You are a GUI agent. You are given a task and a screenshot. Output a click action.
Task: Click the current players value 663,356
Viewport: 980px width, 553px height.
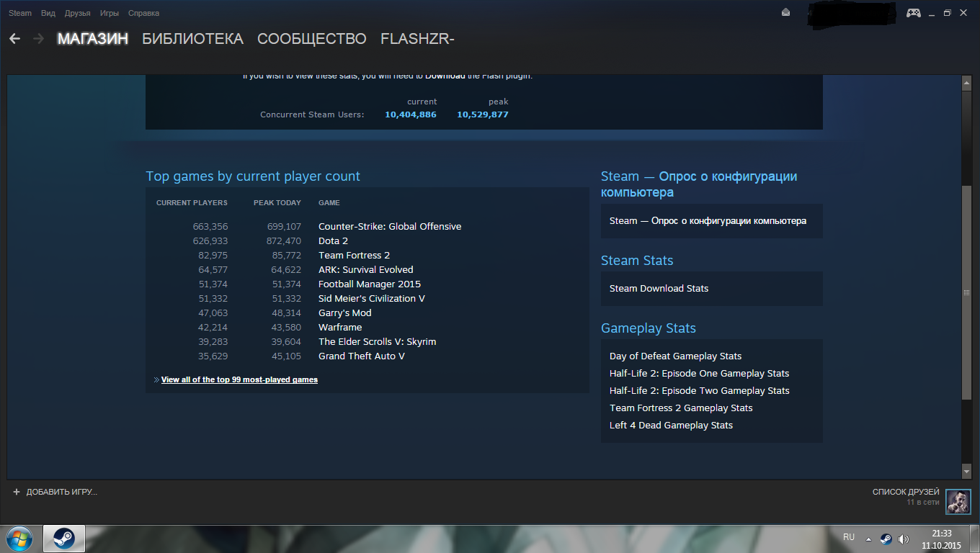click(x=210, y=227)
